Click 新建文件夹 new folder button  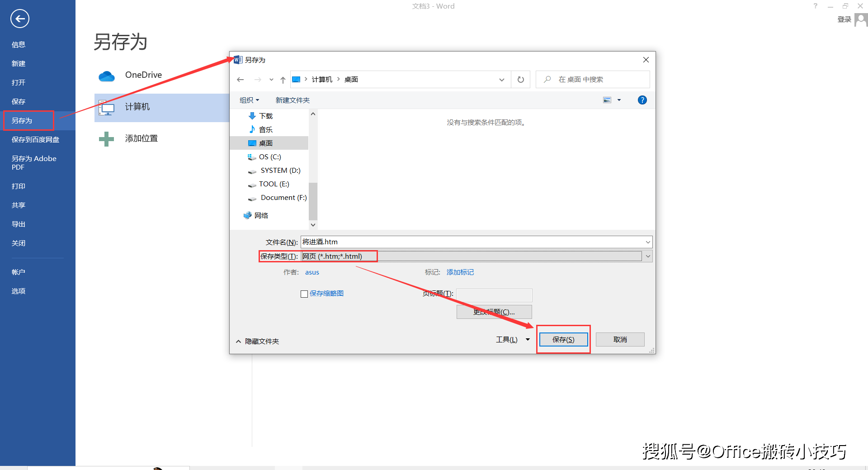coord(292,100)
